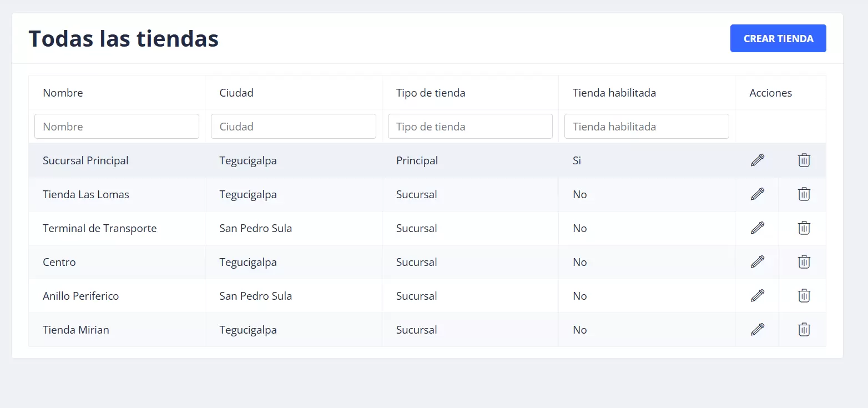The height and width of the screenshot is (408, 868).
Task: Delete the Sucursal Principal store
Action: click(x=804, y=160)
